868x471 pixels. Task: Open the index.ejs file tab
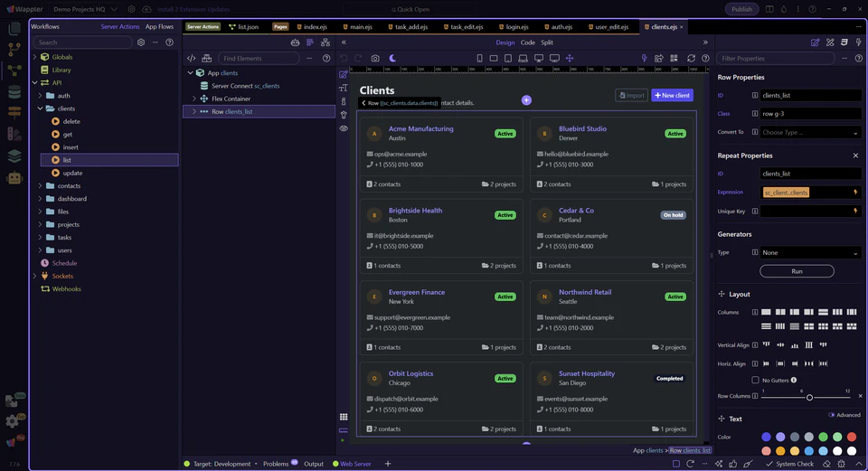point(312,26)
